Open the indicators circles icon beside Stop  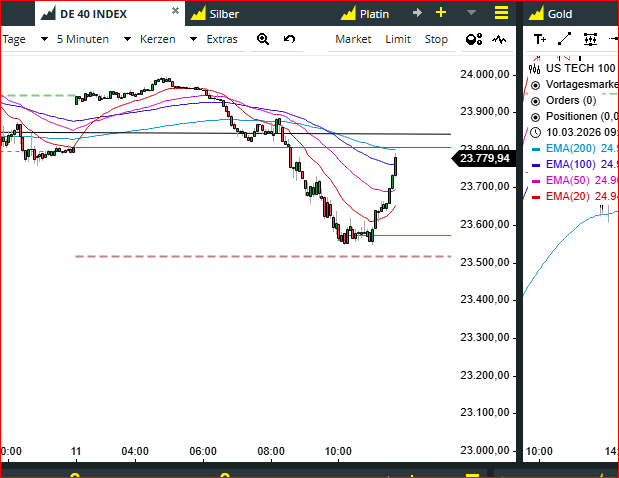pyautogui.click(x=474, y=39)
